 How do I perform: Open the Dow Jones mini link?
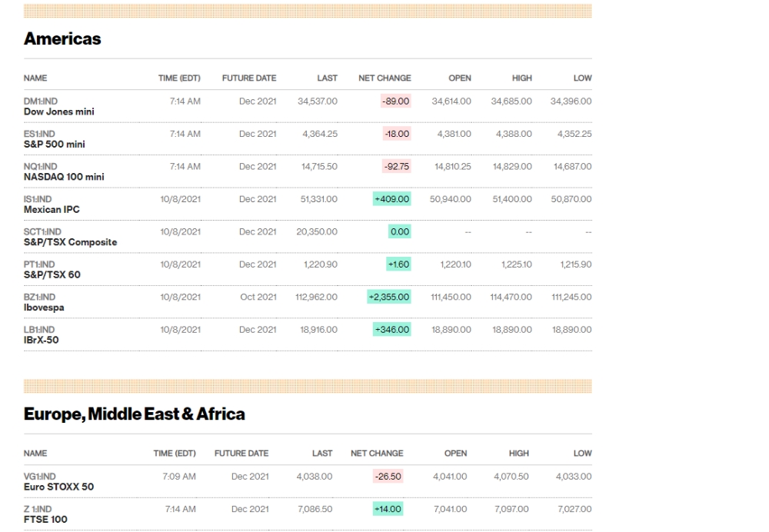59,111
